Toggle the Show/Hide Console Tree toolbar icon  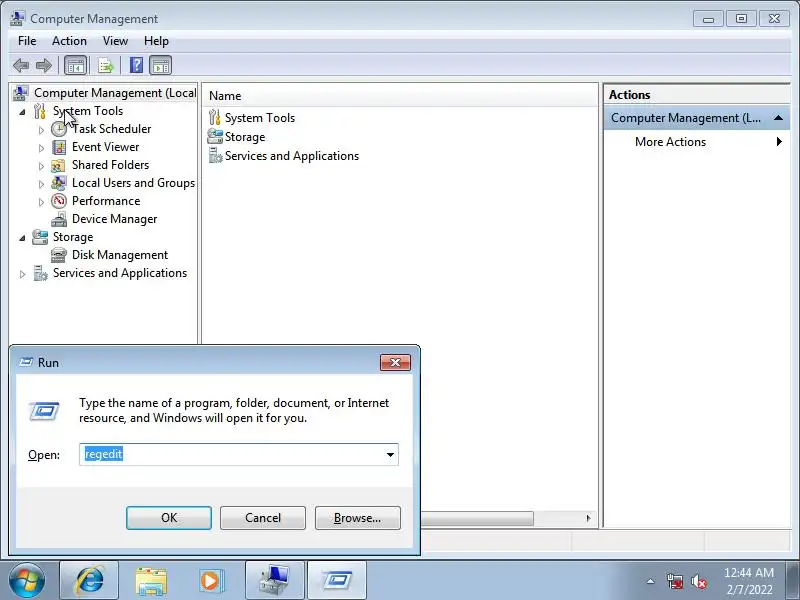click(76, 65)
